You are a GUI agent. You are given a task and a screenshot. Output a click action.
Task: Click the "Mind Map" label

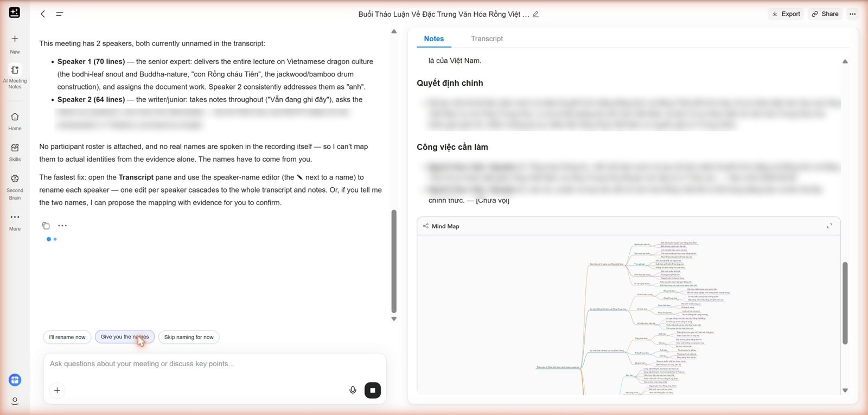445,226
